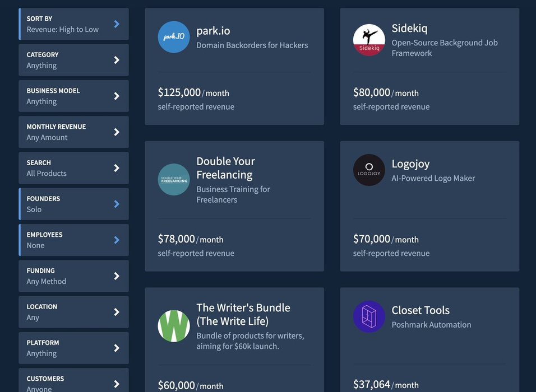Image resolution: width=536 pixels, height=392 pixels.
Task: Open the Business Model filter label
Action: (53, 91)
